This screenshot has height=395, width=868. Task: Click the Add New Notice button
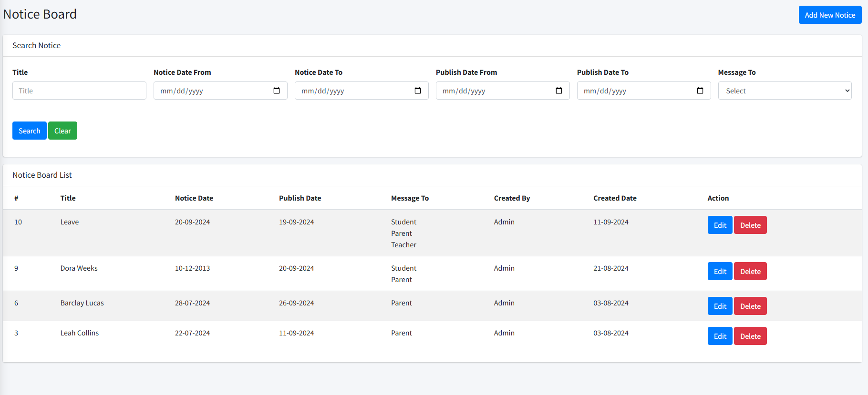[830, 15]
